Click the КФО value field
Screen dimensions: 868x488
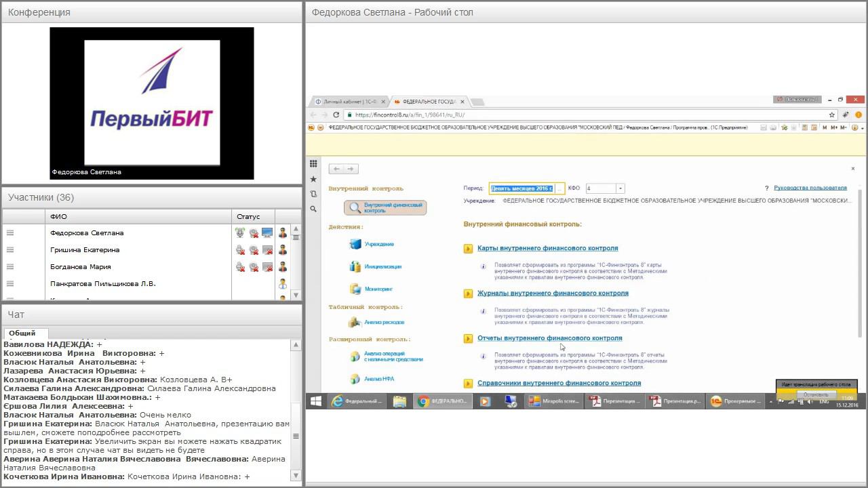click(600, 188)
